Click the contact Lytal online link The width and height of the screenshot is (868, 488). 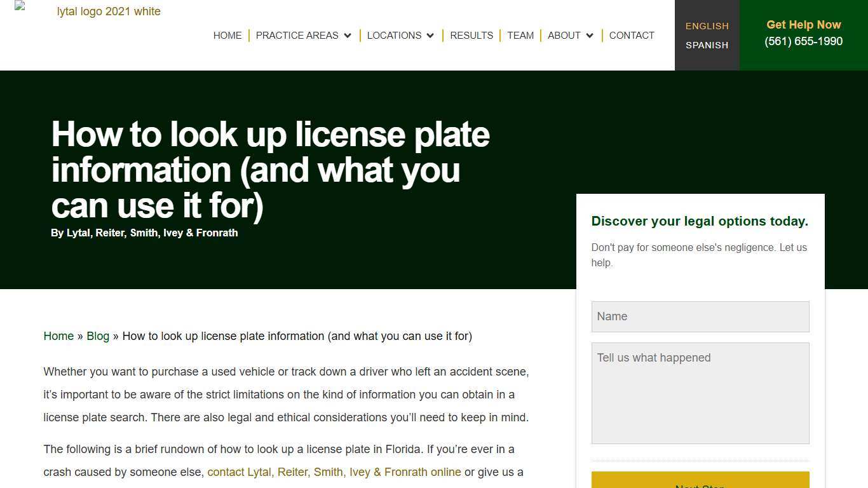pyautogui.click(x=334, y=472)
